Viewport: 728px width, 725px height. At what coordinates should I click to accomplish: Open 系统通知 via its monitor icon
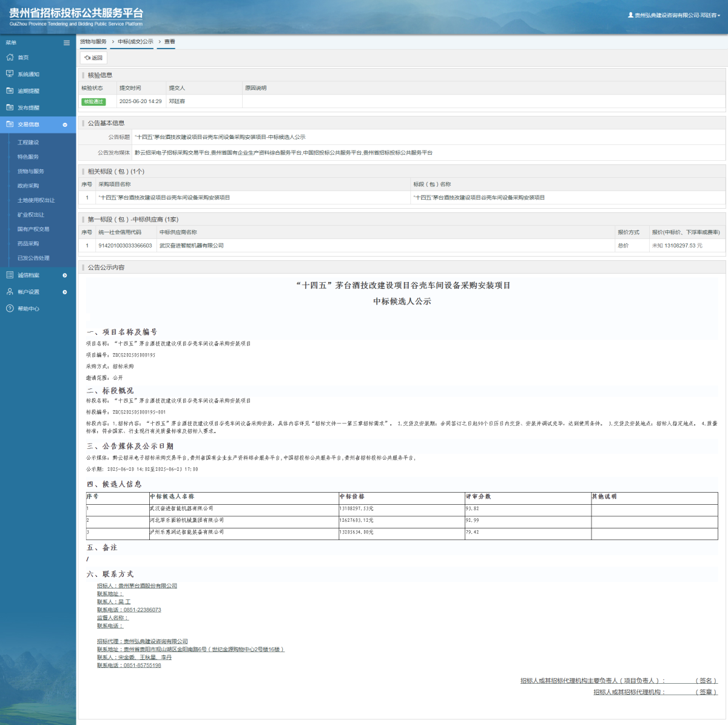(10, 74)
